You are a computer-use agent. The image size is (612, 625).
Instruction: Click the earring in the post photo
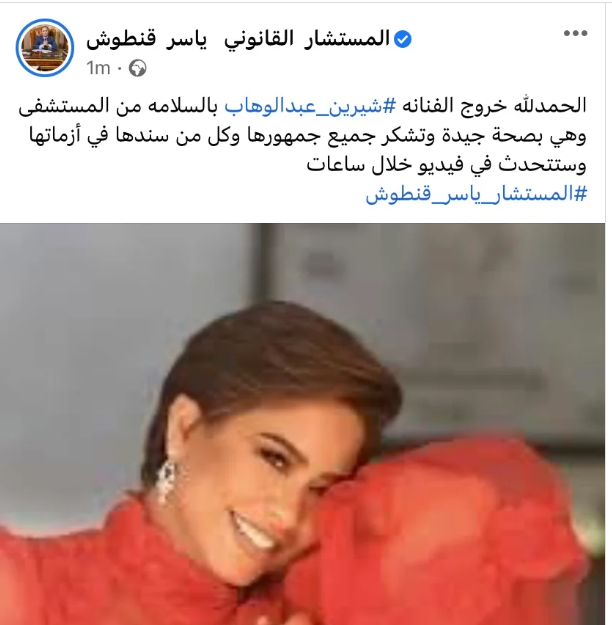[165, 482]
